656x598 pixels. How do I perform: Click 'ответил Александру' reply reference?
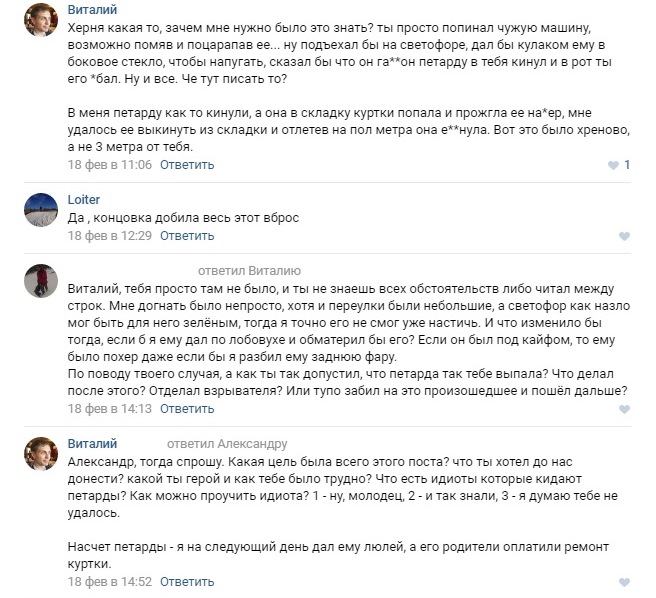pyautogui.click(x=227, y=444)
